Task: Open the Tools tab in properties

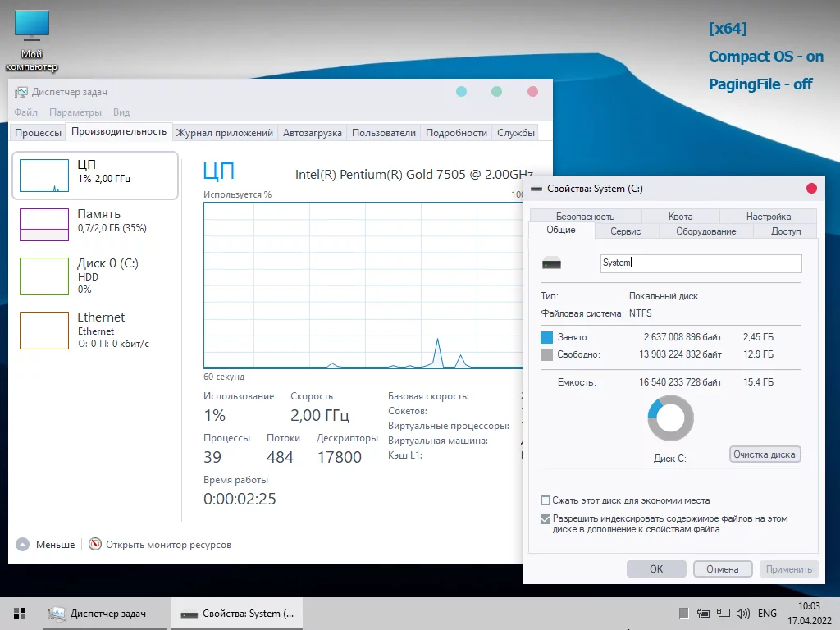Action: point(626,231)
